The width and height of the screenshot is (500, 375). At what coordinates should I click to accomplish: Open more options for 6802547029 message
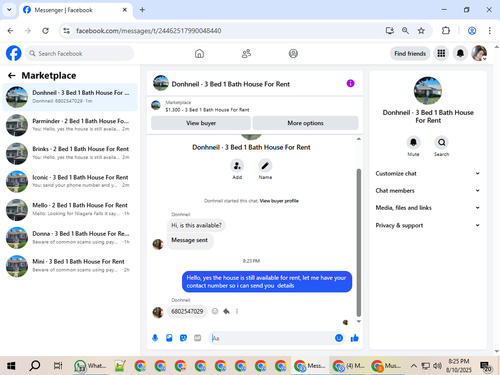pyautogui.click(x=237, y=311)
